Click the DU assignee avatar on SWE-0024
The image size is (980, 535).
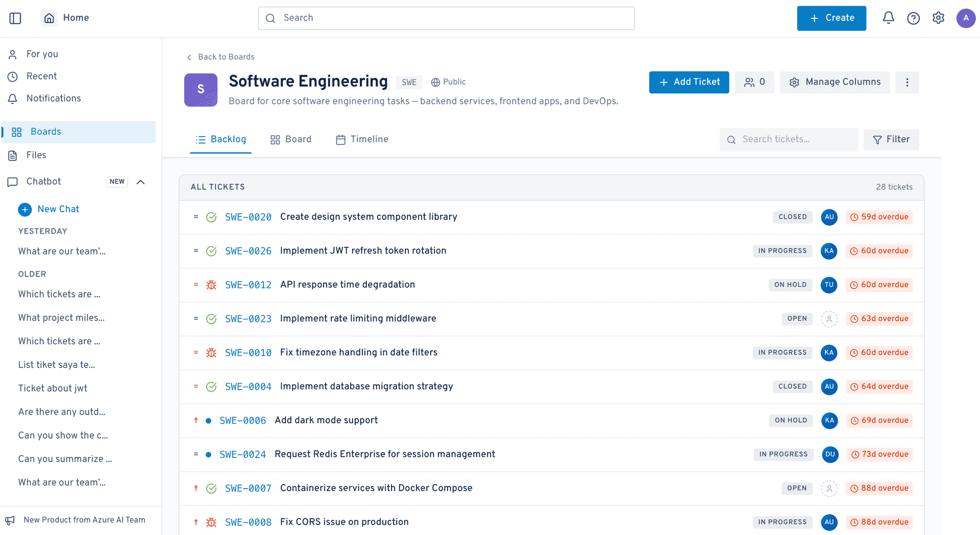(830, 454)
